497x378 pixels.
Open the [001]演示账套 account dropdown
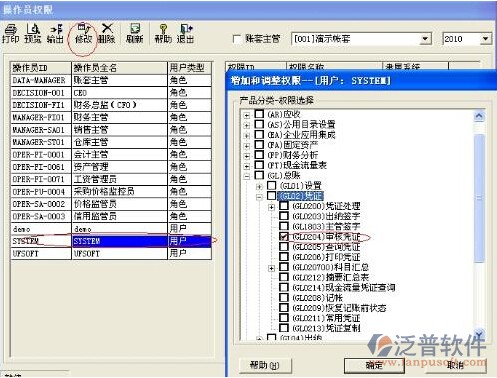point(425,39)
